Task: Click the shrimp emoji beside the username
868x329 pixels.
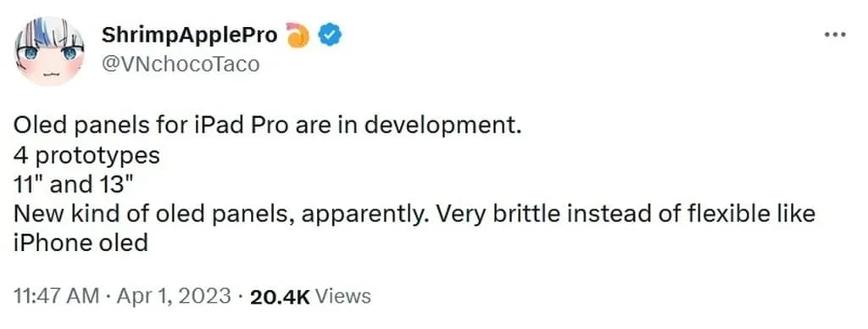Action: tap(298, 36)
